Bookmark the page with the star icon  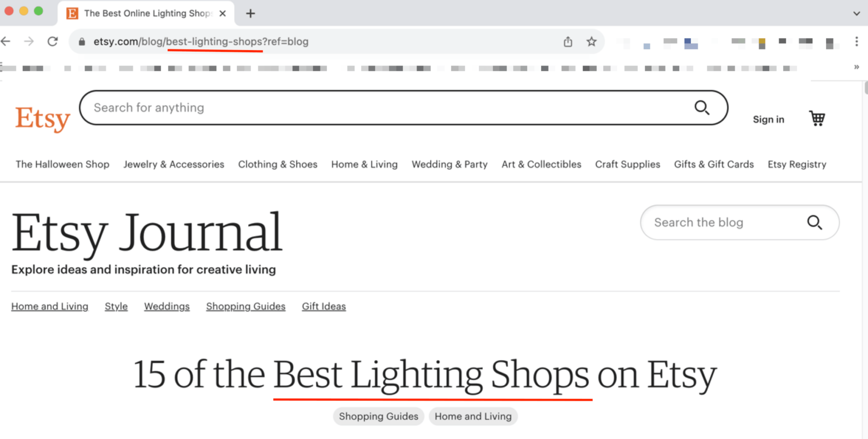tap(591, 42)
